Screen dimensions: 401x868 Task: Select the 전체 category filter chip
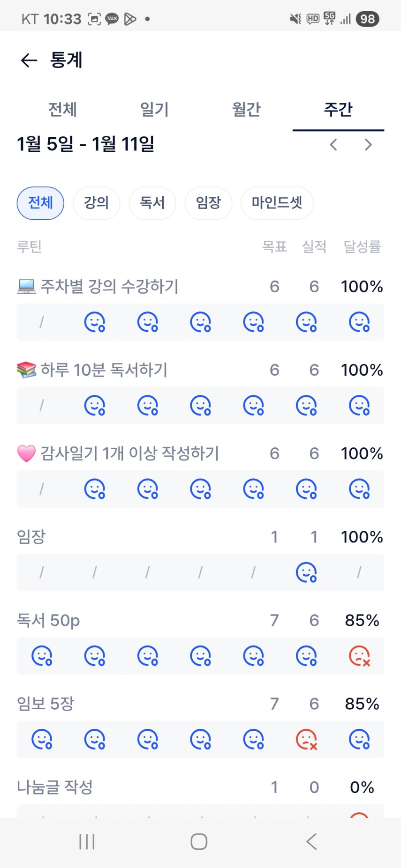[40, 203]
